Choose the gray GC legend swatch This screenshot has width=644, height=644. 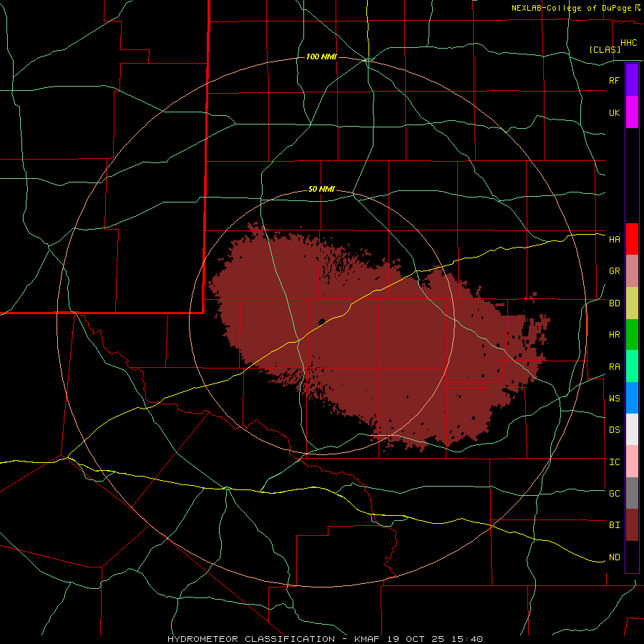click(x=632, y=493)
